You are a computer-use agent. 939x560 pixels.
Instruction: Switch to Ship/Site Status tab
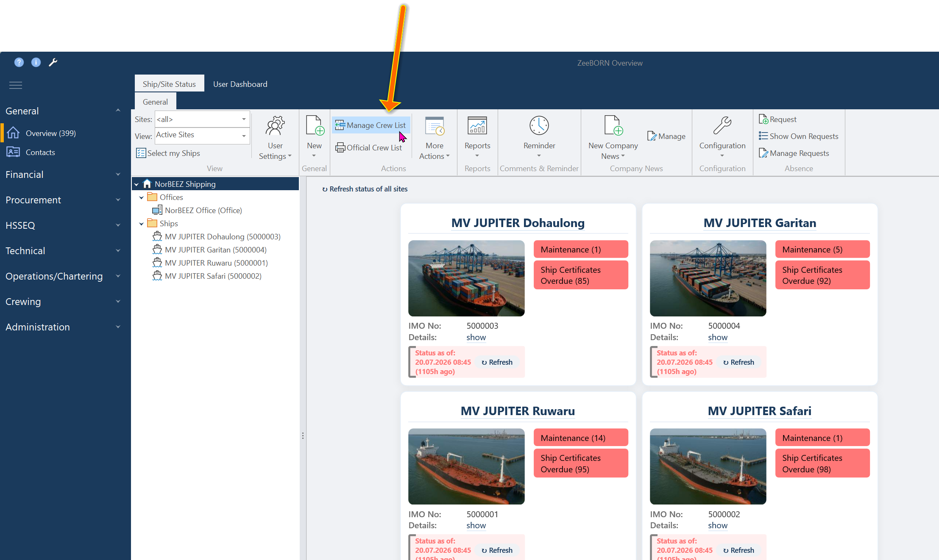169,84
